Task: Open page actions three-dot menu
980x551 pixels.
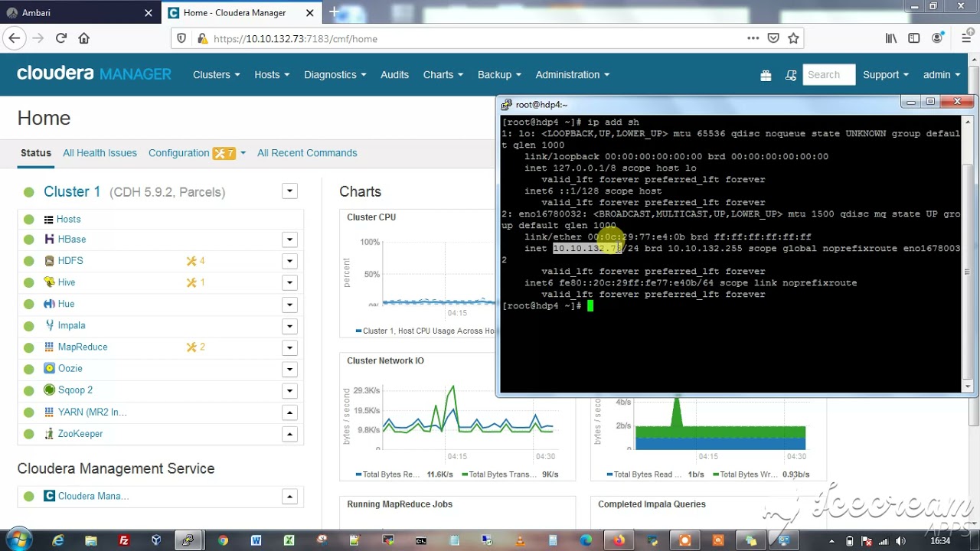Action: point(753,38)
